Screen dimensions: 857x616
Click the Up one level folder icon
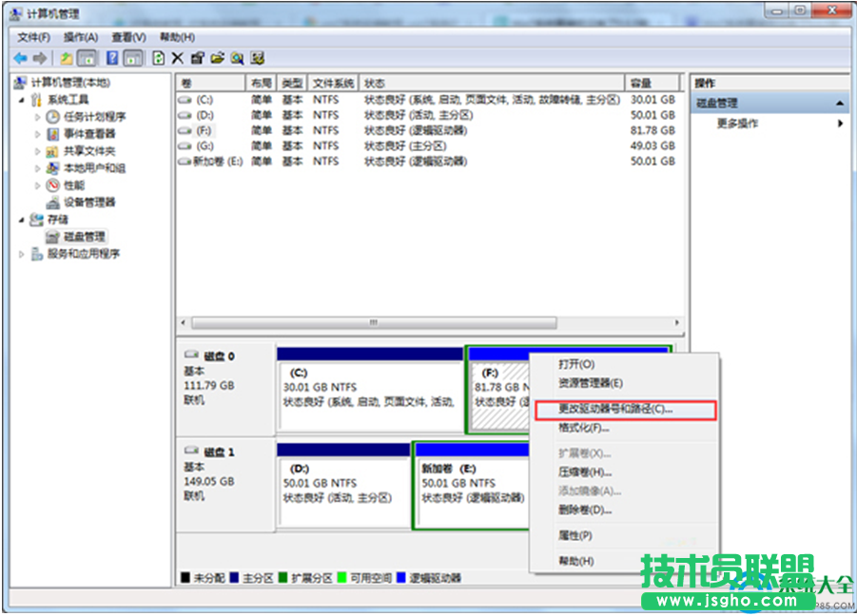pos(68,58)
